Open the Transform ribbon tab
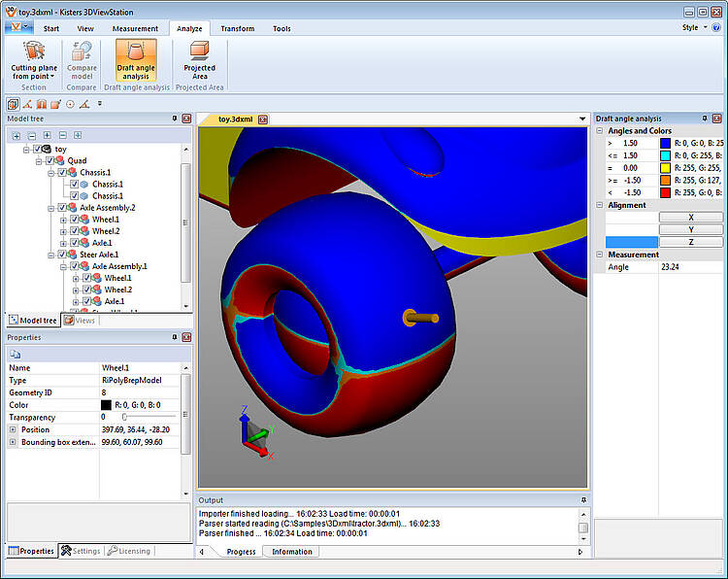This screenshot has width=728, height=579. (x=237, y=29)
